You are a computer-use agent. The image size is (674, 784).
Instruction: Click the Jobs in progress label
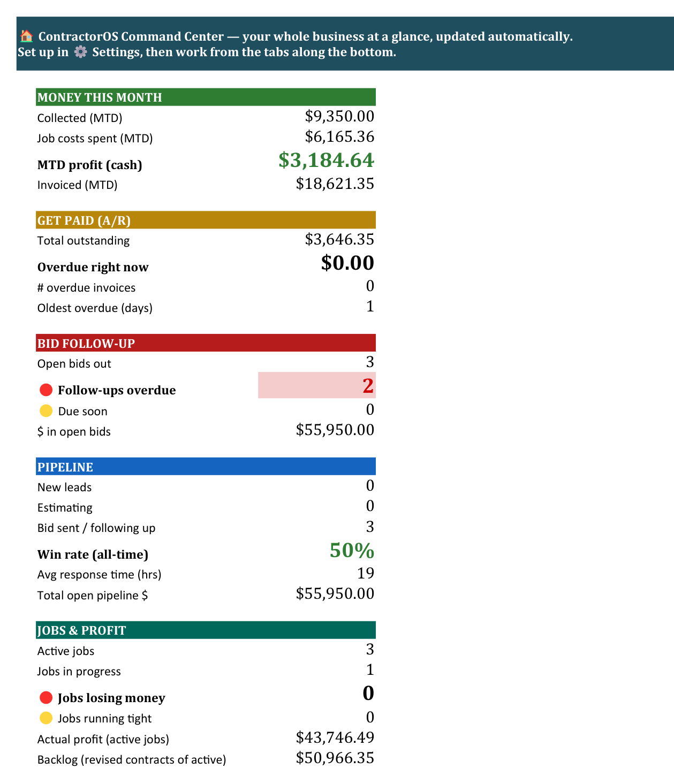pos(79,672)
